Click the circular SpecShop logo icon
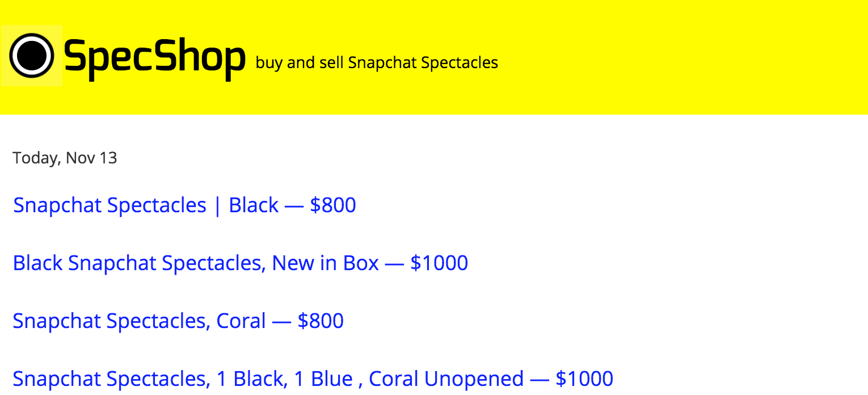The width and height of the screenshot is (868, 395). click(32, 55)
